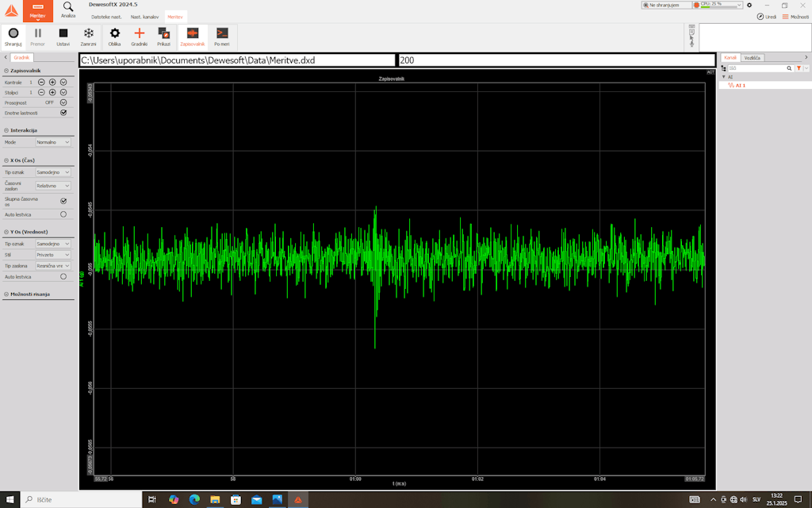Image resolution: width=812 pixels, height=508 pixels.
Task: Add widgets via Gradniki plus icon
Action: [140, 37]
